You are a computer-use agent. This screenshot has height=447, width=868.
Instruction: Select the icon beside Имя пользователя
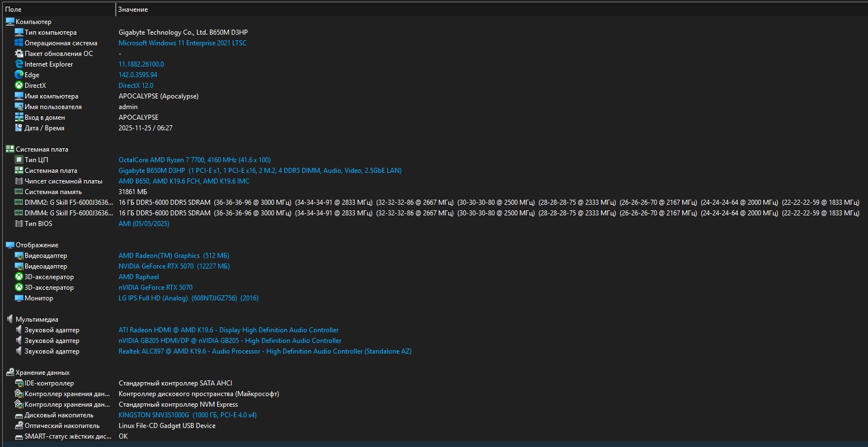(x=19, y=107)
